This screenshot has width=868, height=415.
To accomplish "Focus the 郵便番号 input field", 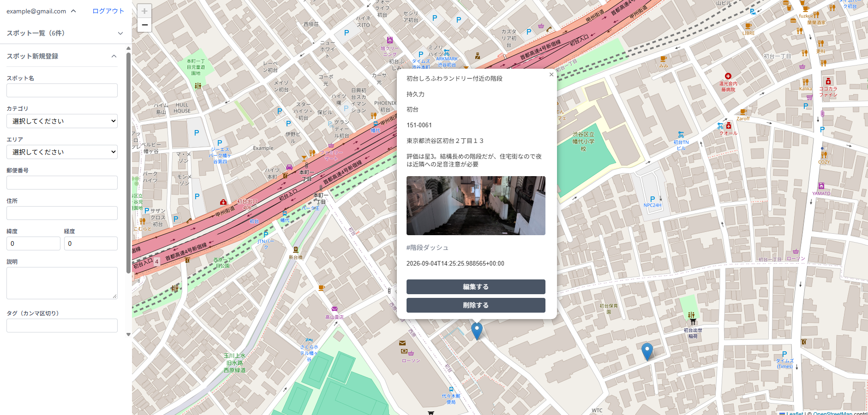I will tap(62, 183).
